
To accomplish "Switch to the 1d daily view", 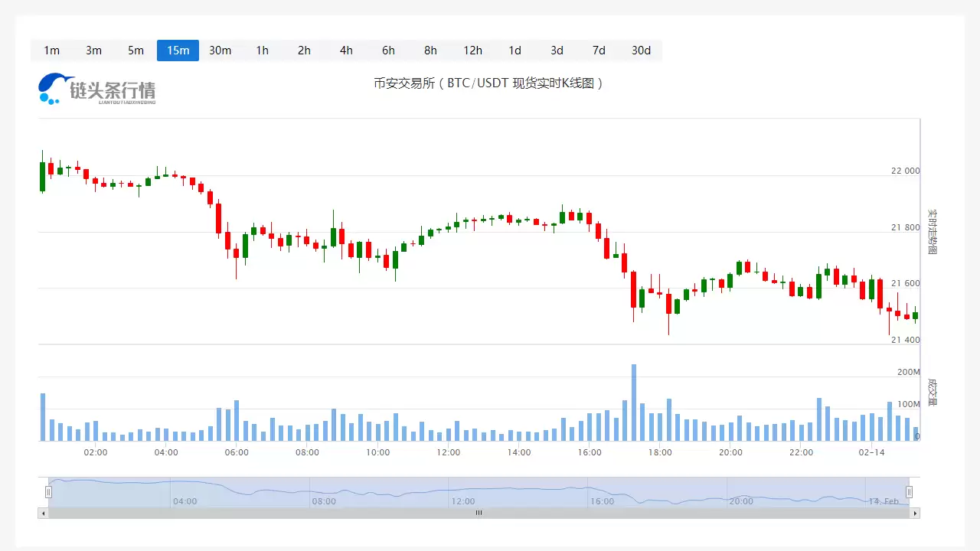I will coord(514,51).
